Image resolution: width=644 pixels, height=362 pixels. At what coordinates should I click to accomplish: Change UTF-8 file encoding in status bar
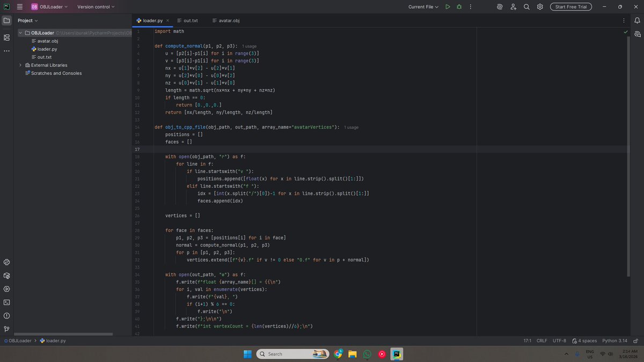point(559,341)
